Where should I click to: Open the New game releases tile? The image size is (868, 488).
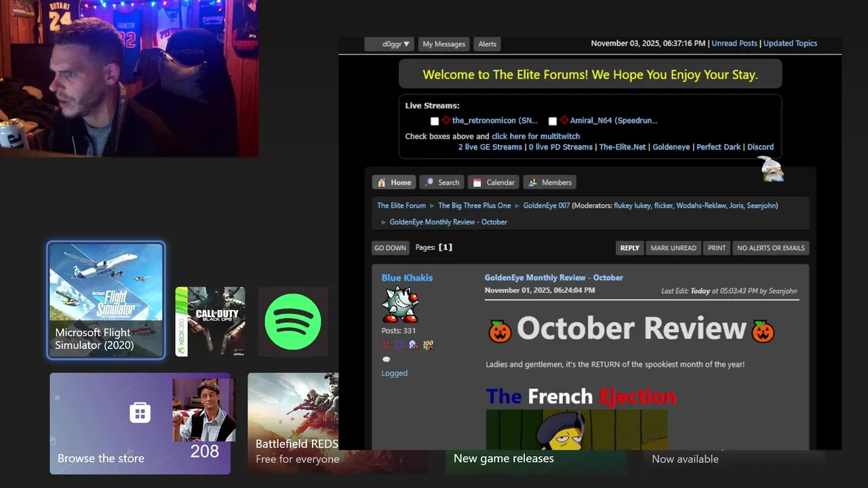[x=536, y=461]
